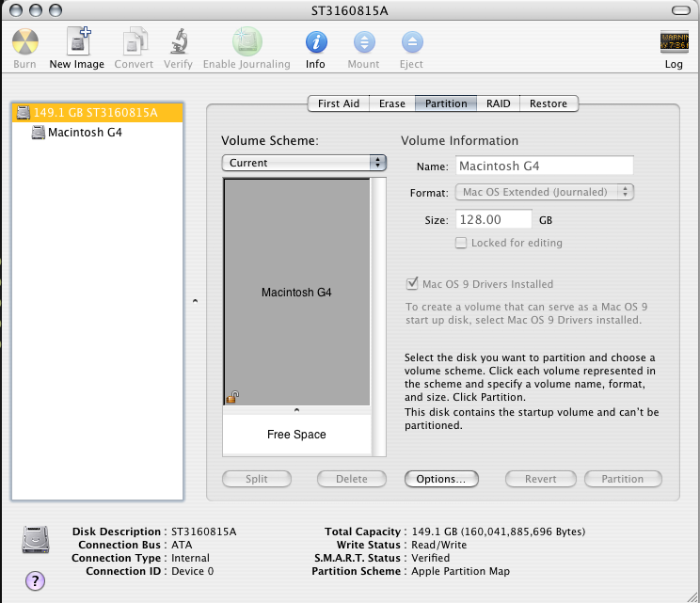Open the Log viewer icon

pyautogui.click(x=674, y=41)
